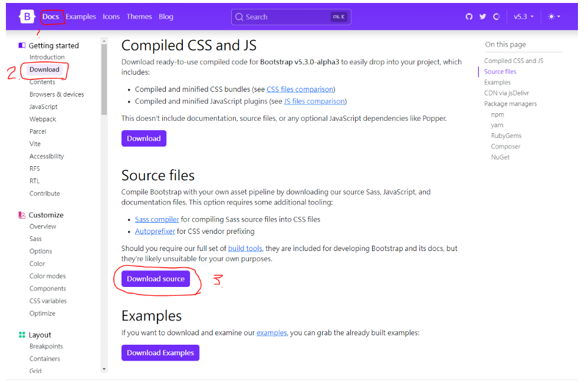Follow the CSS files comparison link

tap(300, 89)
